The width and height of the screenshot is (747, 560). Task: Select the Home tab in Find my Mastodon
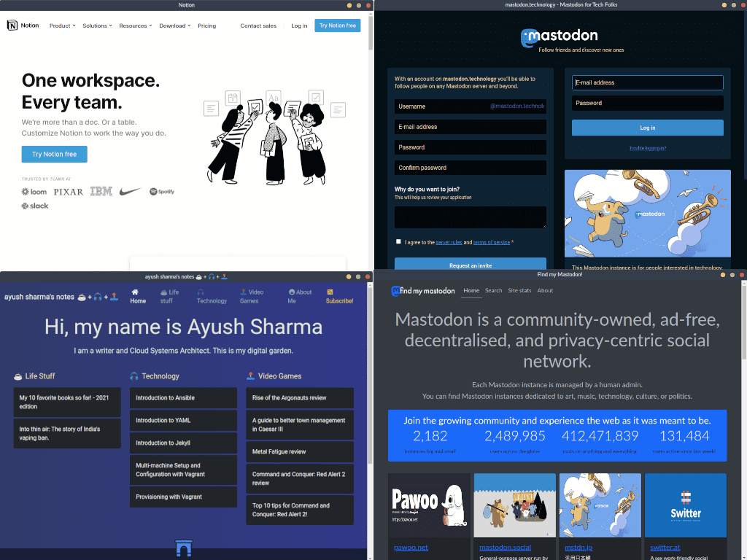pos(471,290)
